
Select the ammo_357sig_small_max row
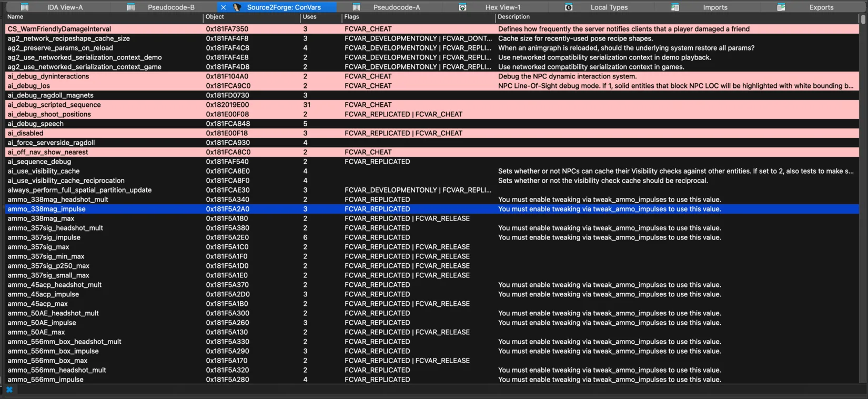click(432, 275)
